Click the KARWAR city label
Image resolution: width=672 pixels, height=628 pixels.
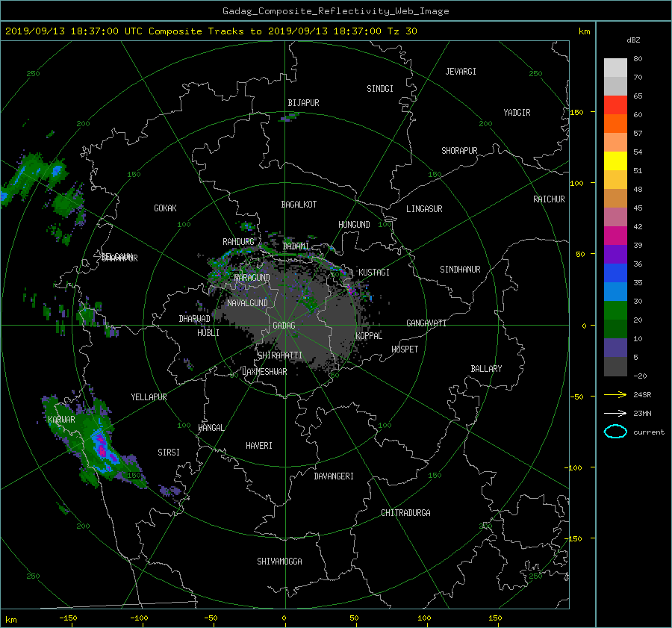click(61, 420)
